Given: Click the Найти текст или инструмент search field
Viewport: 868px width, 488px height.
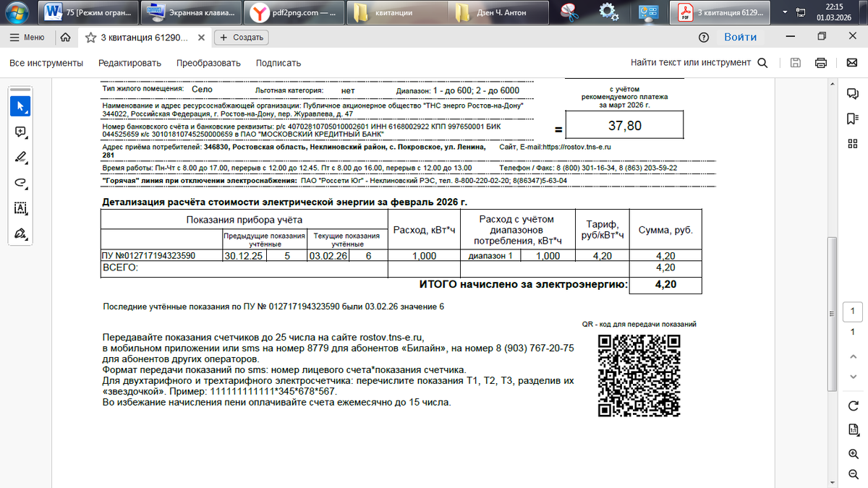Looking at the screenshot, I should point(690,63).
